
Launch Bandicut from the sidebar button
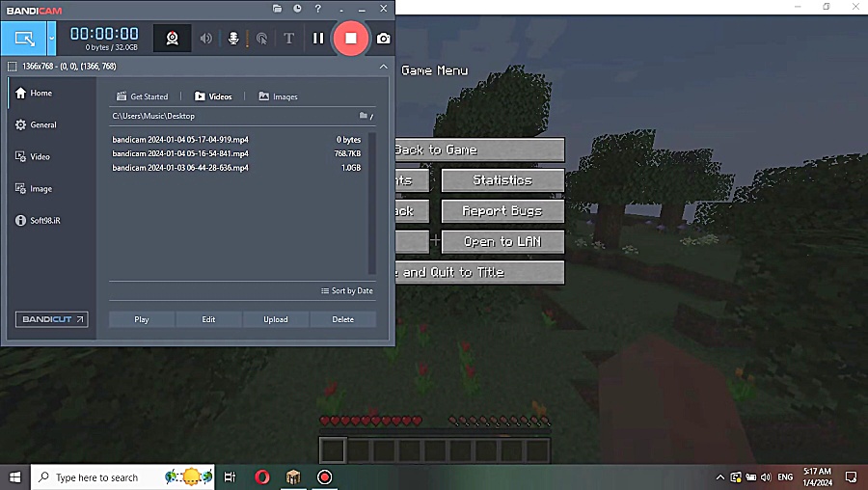point(51,319)
